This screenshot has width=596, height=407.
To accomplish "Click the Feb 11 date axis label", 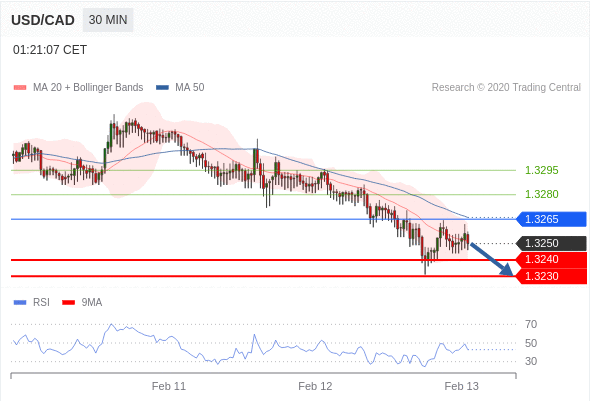I will pyautogui.click(x=169, y=386).
